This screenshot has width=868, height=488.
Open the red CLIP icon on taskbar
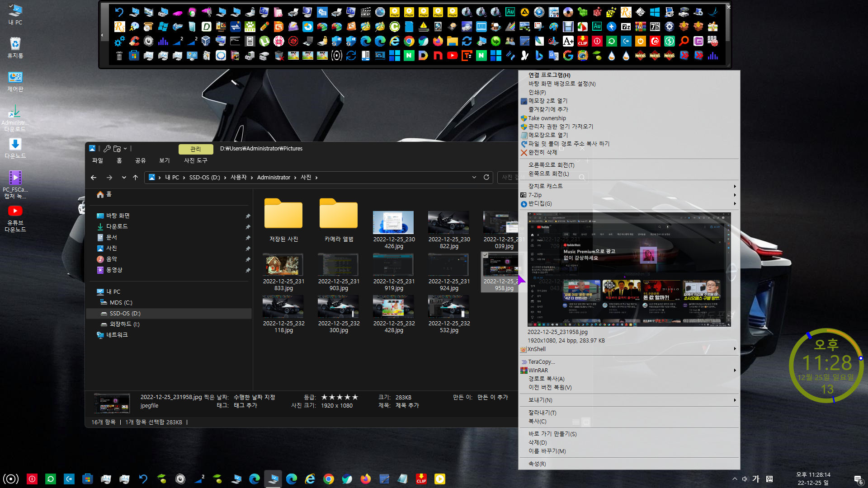(421, 479)
